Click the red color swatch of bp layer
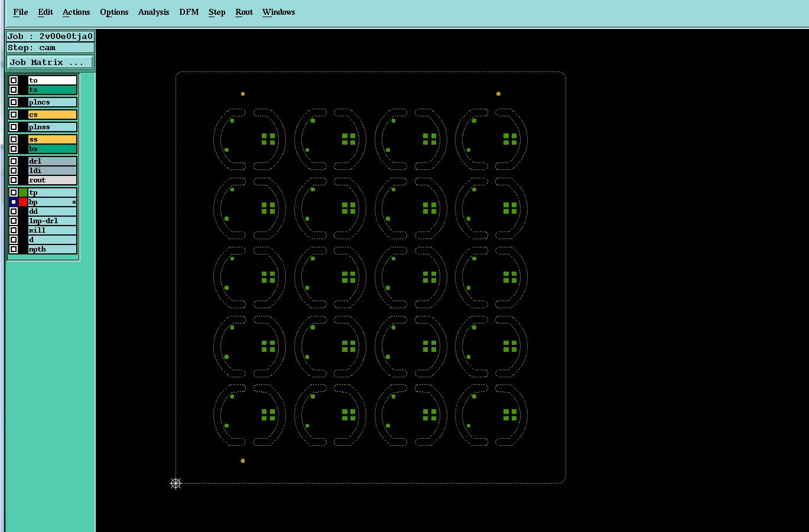Image resolution: width=809 pixels, height=532 pixels. pos(23,202)
